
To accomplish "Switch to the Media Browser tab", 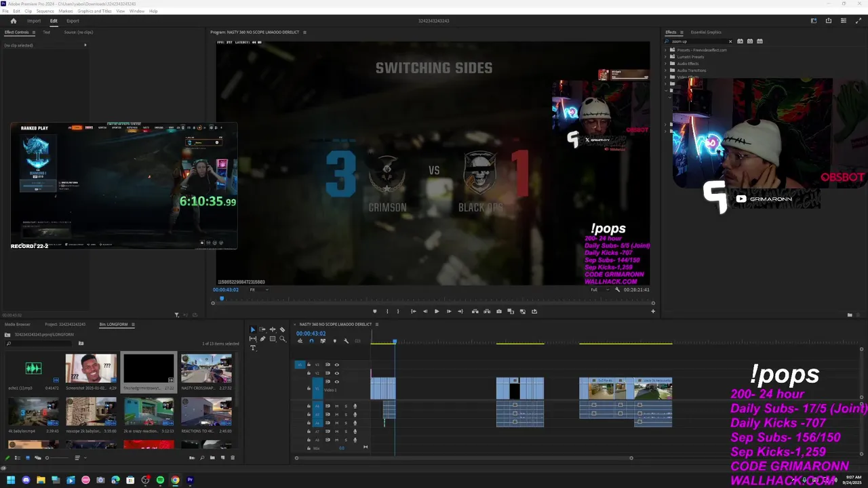I will coord(18,325).
